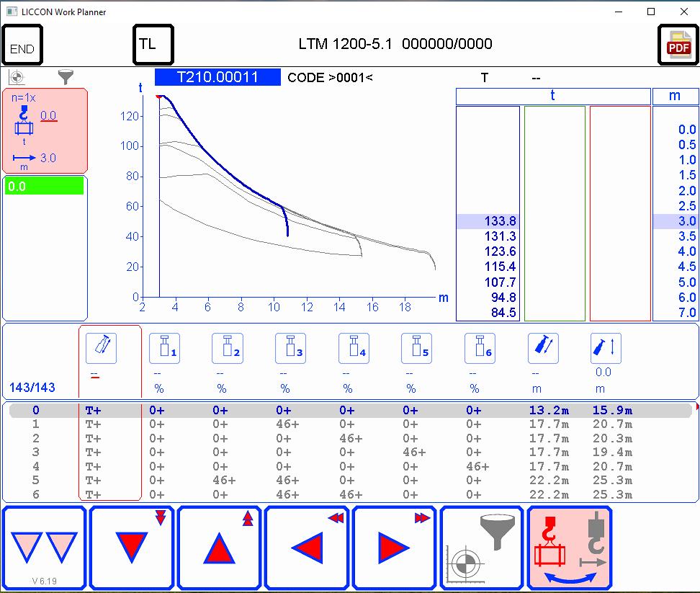Select the pink hook load panel
Viewport: 700px width, 593px height.
point(45,130)
